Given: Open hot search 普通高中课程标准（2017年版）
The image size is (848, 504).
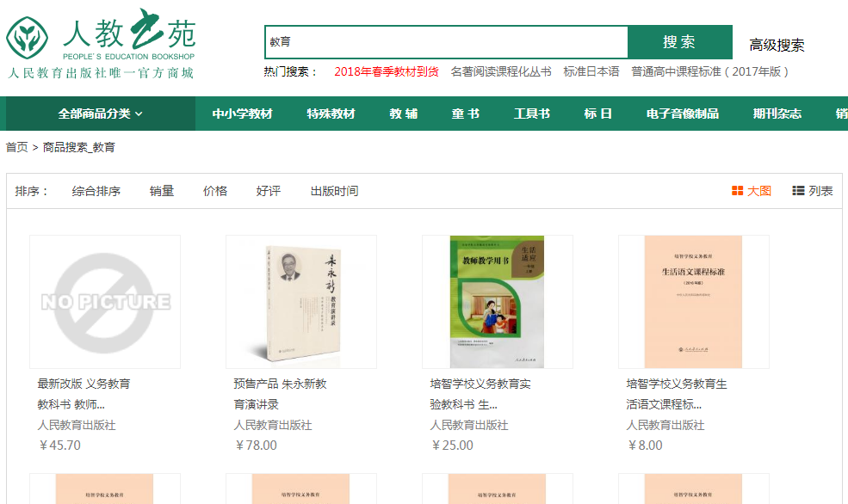Looking at the screenshot, I should [x=709, y=72].
